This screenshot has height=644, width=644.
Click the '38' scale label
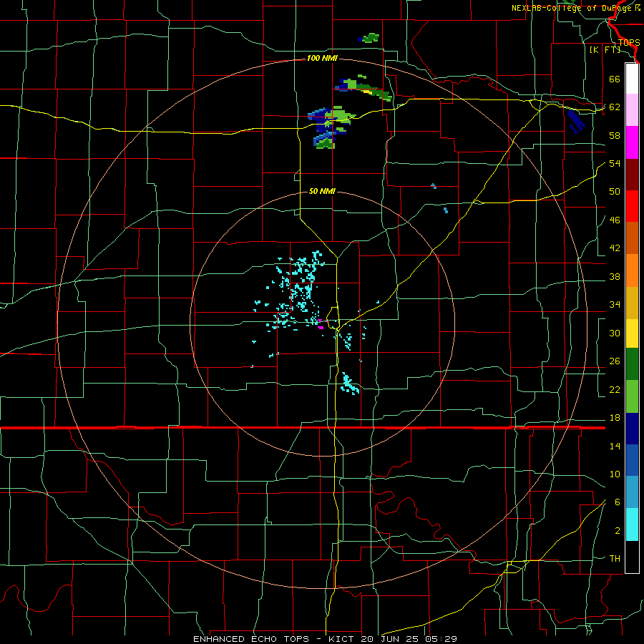615,277
